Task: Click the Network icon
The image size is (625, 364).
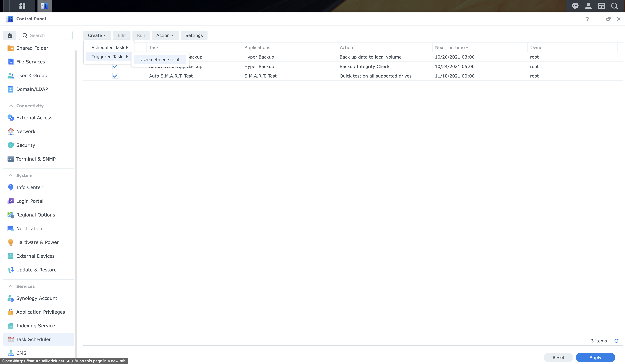Action: coord(11,131)
